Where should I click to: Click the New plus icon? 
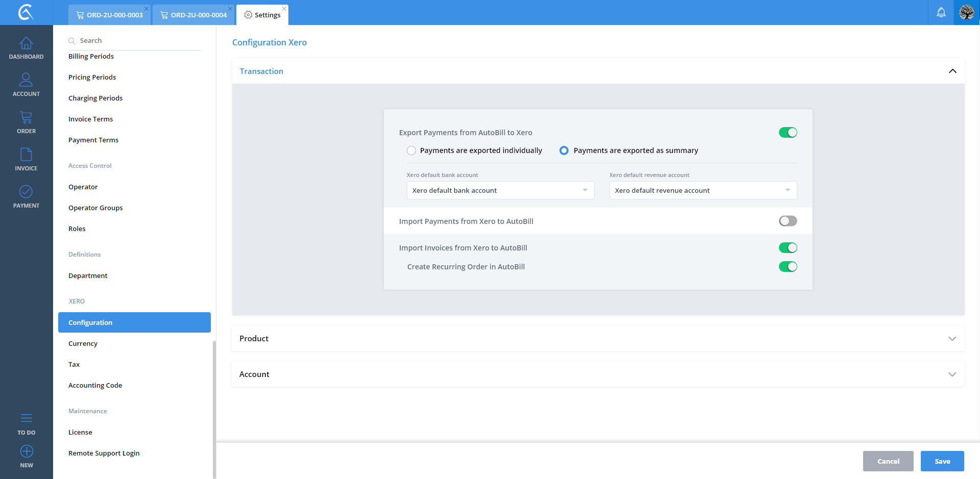(x=26, y=452)
